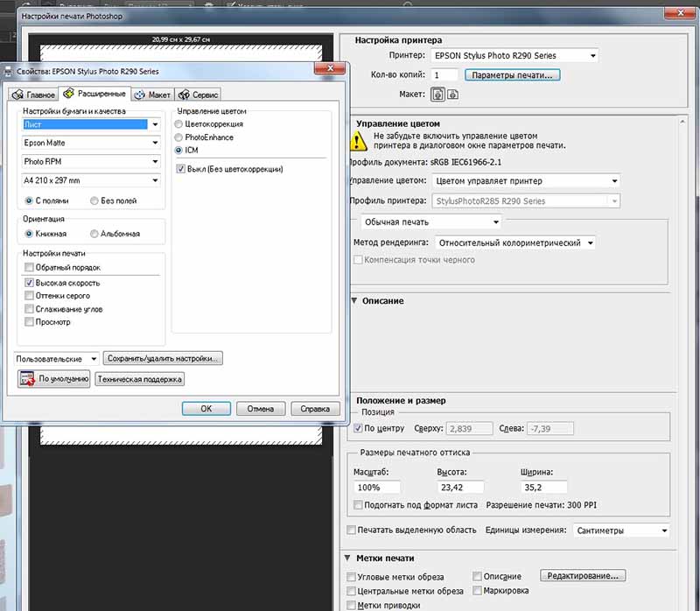Click the По умолчанию button
This screenshot has height=611, width=700.
click(54, 379)
